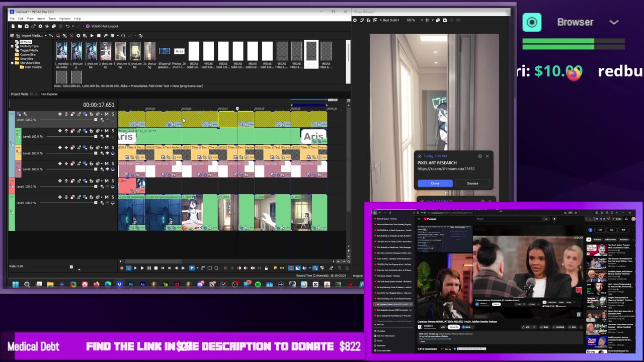Click the red Remove media X icon

pyautogui.click(x=71, y=36)
